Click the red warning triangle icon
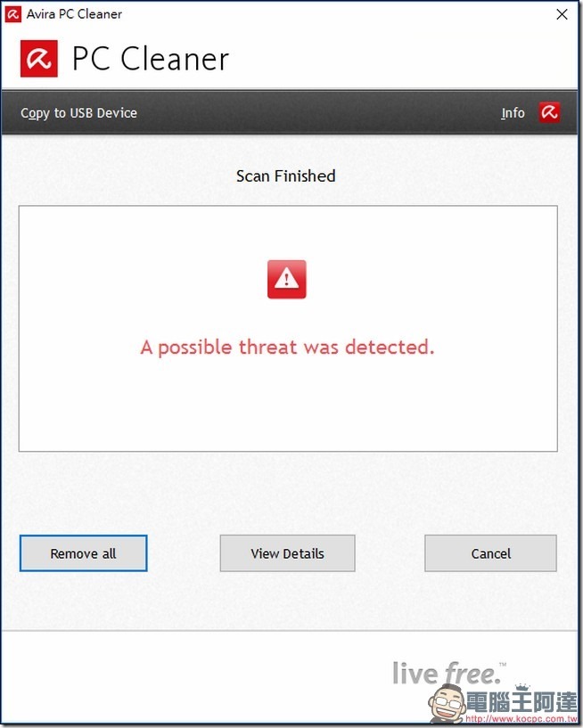Viewport: 583px width, 728px height. pos(287,279)
